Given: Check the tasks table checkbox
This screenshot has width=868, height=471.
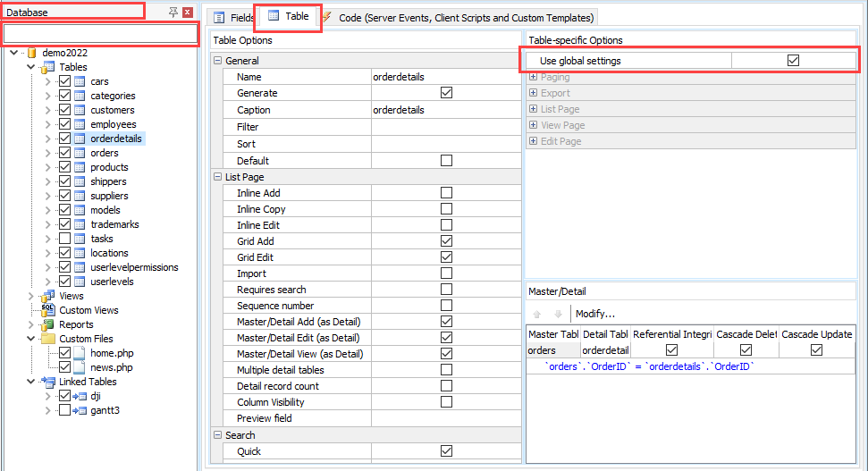Looking at the screenshot, I should (x=64, y=239).
